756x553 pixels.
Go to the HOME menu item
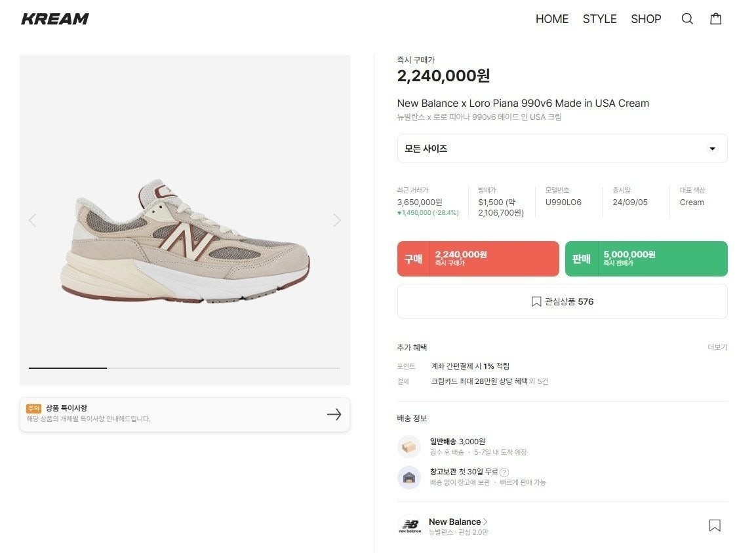(x=552, y=19)
